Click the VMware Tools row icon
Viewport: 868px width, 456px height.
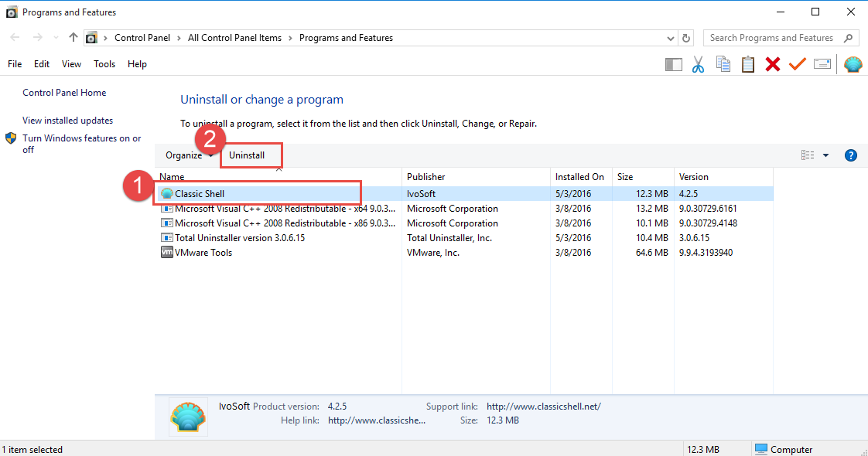tap(166, 252)
